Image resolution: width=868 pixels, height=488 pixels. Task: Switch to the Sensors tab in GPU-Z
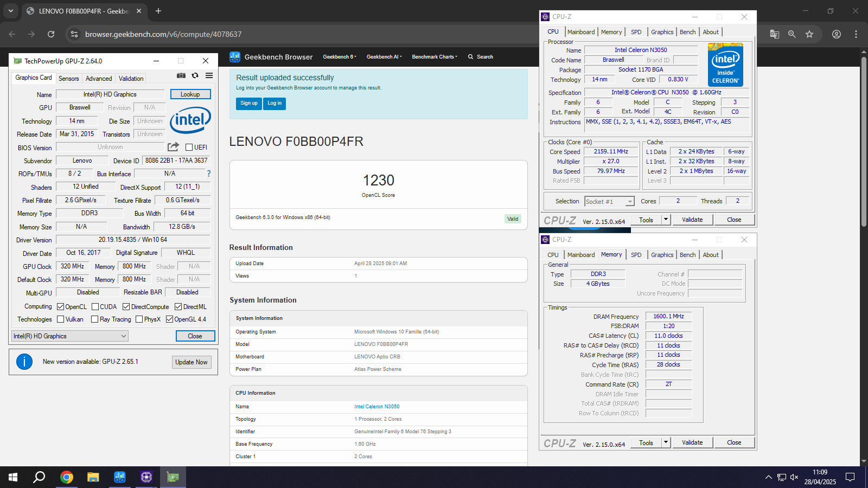(69, 79)
